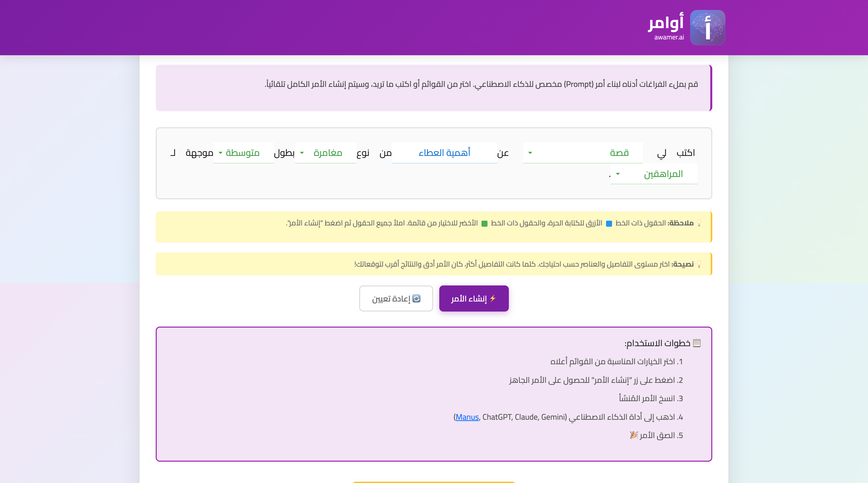The height and width of the screenshot is (483, 868).
Task: Click the dropdown arrow next to مغامرة
Action: pyautogui.click(x=302, y=153)
